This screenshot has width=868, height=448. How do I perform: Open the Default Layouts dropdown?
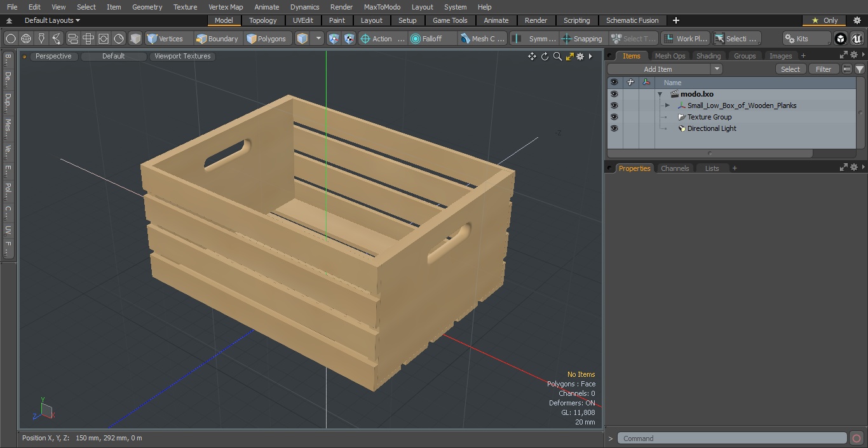coord(52,20)
